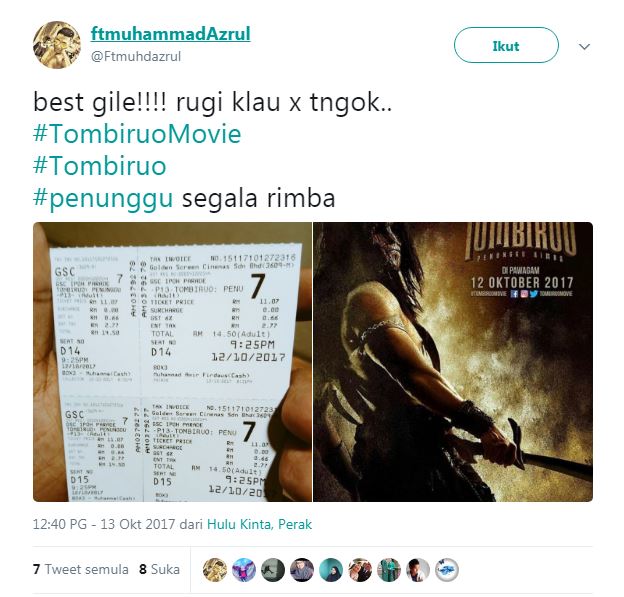Click sixth liker avatar in row

click(360, 570)
